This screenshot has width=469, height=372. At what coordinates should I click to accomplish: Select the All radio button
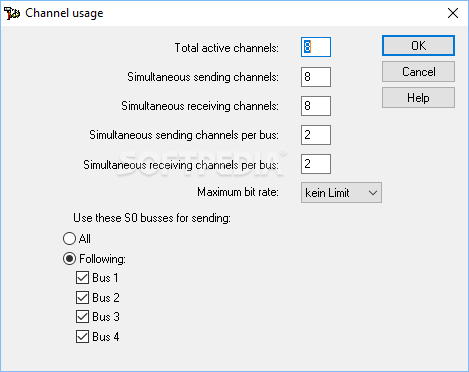(69, 239)
